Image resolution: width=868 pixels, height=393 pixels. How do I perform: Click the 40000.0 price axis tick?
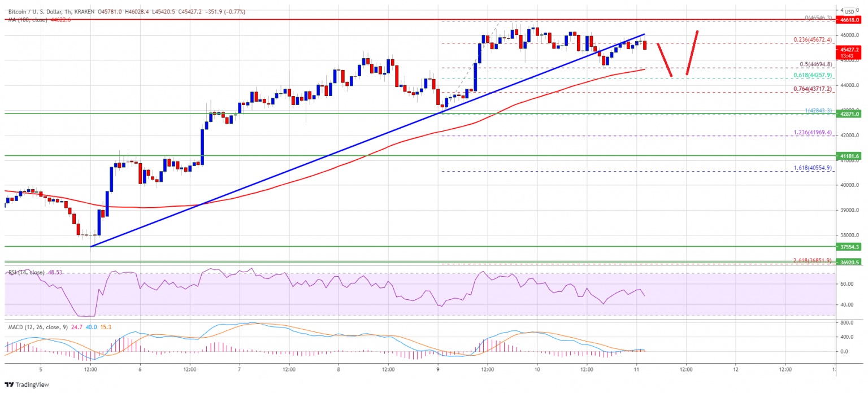pos(850,185)
